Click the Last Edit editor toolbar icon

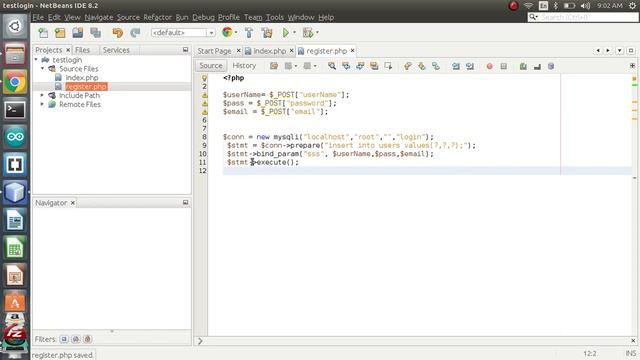point(274,66)
